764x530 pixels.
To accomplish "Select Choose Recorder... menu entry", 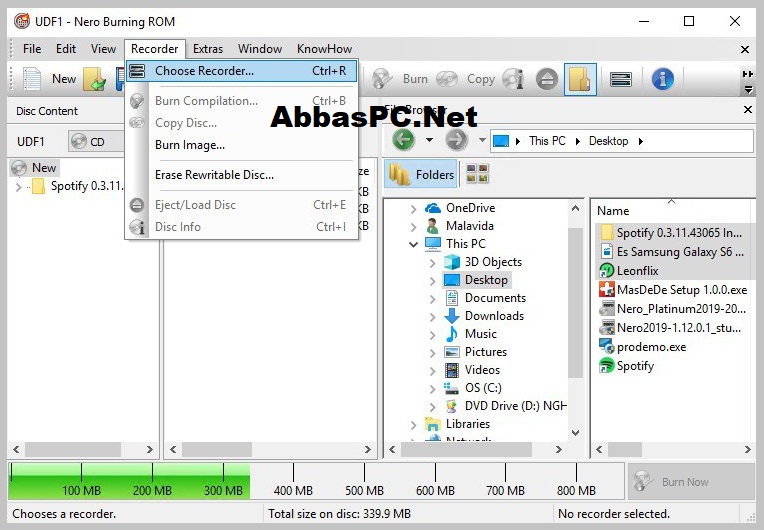I will point(242,71).
